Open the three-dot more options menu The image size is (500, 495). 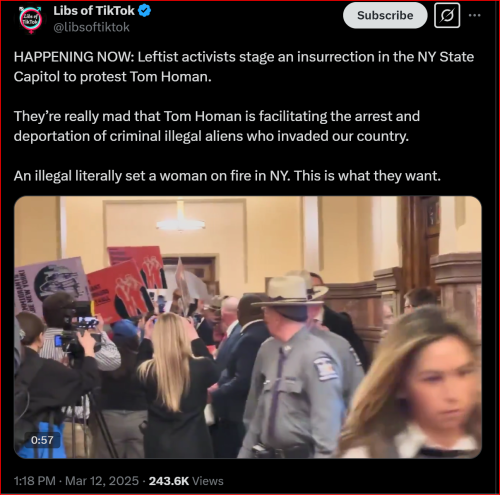coord(475,15)
